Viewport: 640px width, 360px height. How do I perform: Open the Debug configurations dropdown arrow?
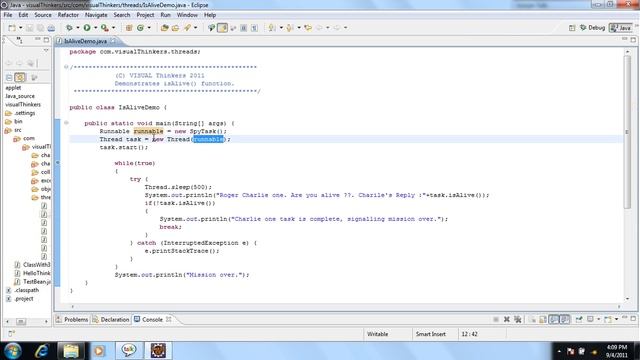click(78, 28)
